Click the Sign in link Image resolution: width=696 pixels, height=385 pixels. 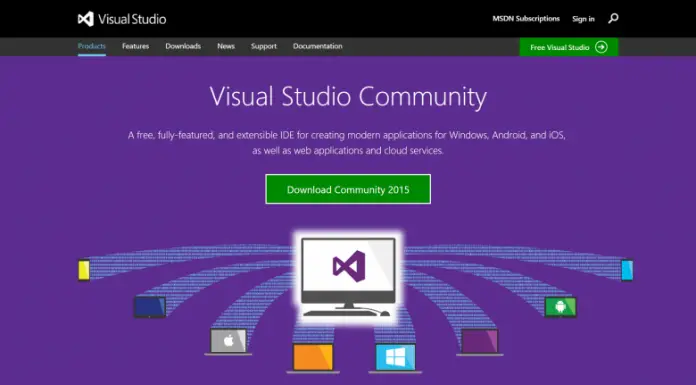(x=583, y=19)
